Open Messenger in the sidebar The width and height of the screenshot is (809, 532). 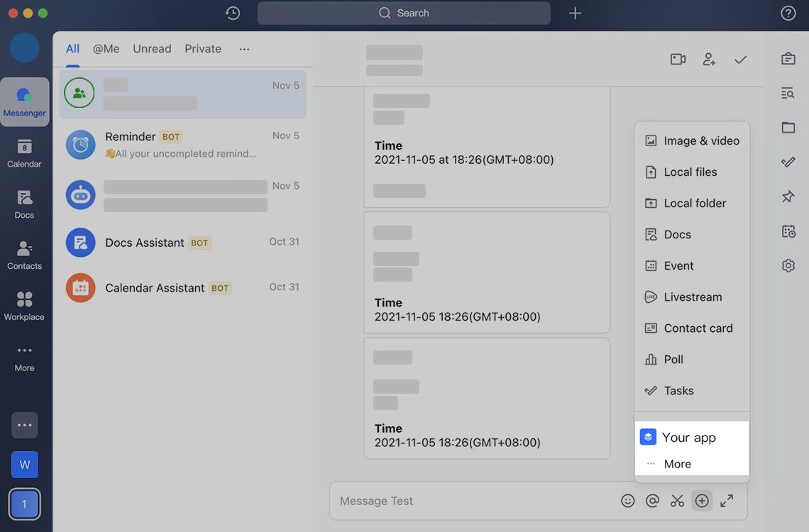point(24,102)
